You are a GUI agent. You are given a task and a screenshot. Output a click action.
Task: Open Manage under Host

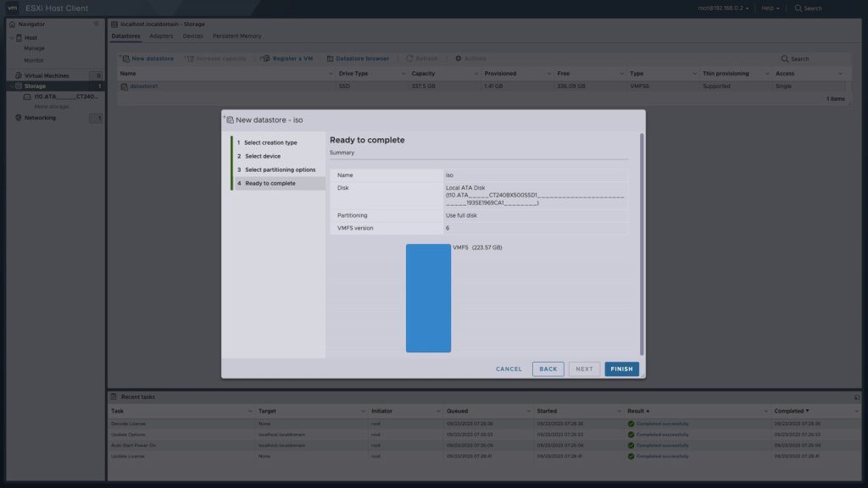[34, 48]
